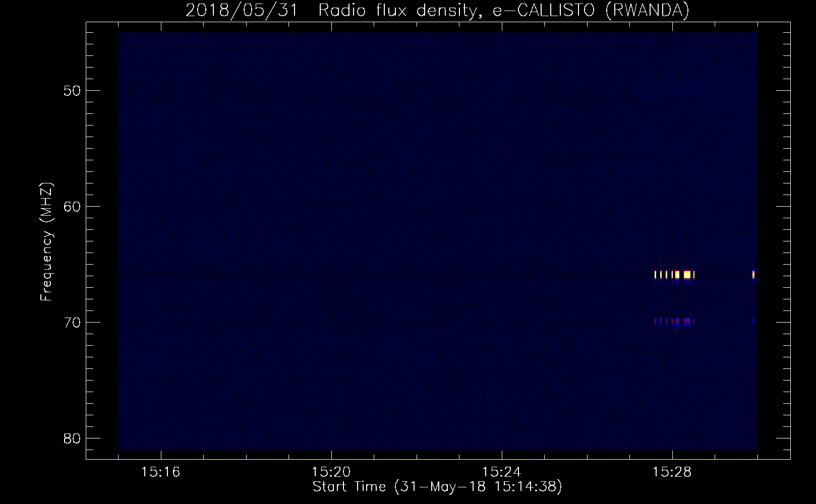Image resolution: width=816 pixels, height=504 pixels.
Task: Click the 'Start Time (31-May-18 15:14:38)' label
Action: point(437,487)
